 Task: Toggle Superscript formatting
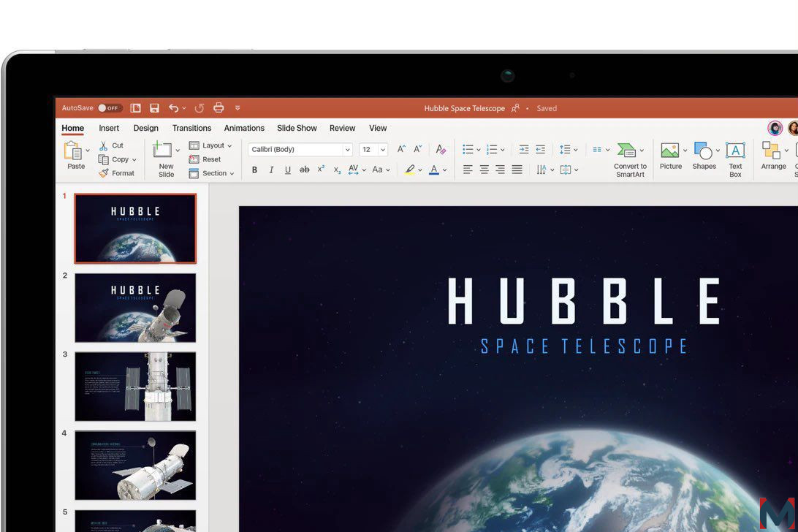[321, 169]
